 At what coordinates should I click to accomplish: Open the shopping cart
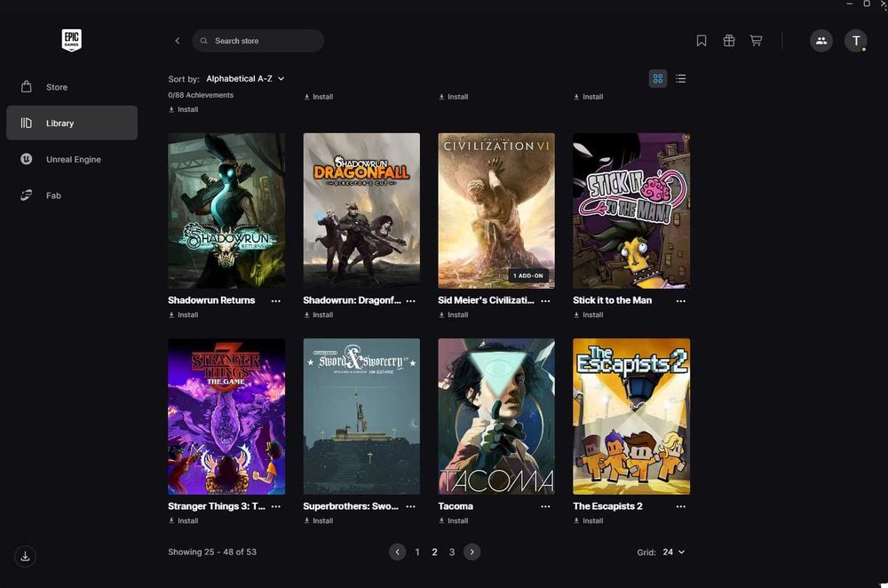(x=756, y=41)
